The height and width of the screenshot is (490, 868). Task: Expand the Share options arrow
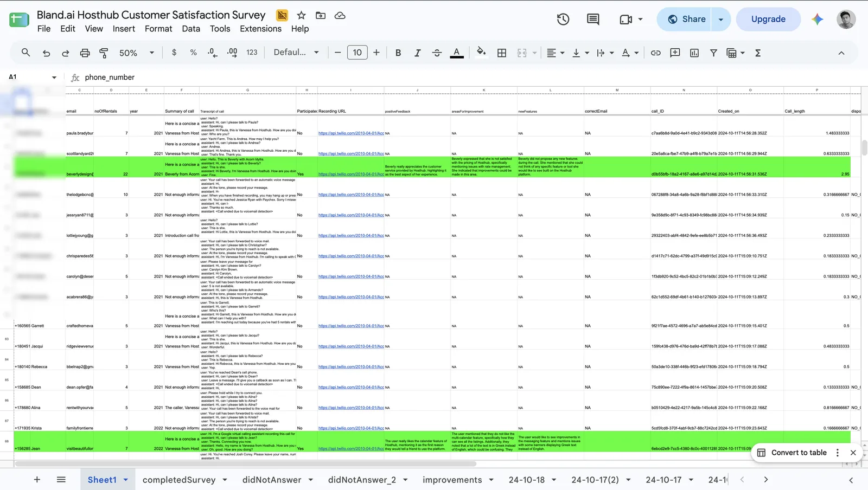(721, 19)
